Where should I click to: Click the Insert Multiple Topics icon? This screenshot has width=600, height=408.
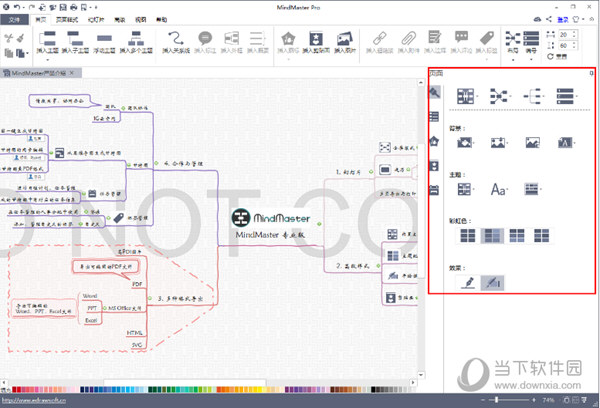coord(136,38)
